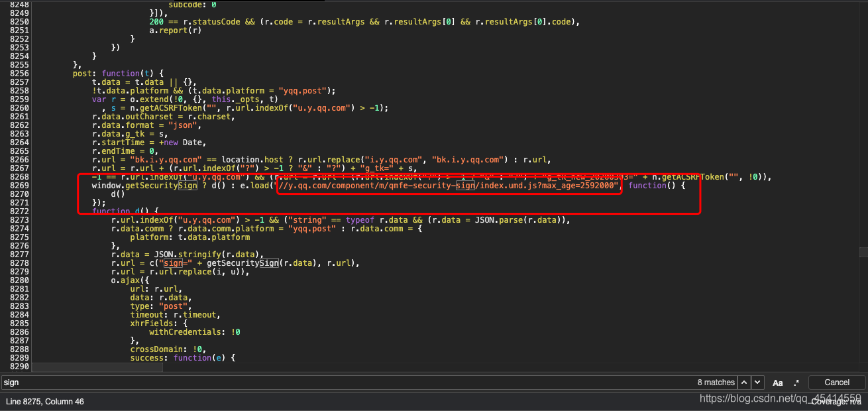Set a breakpoint on line 8269
The image size is (868, 411).
tap(19, 186)
